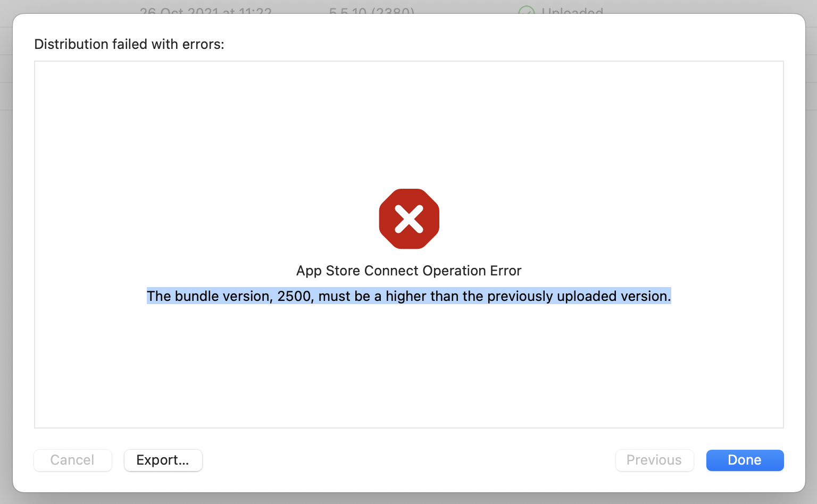Click the dimmed Previous button

pos(654,460)
